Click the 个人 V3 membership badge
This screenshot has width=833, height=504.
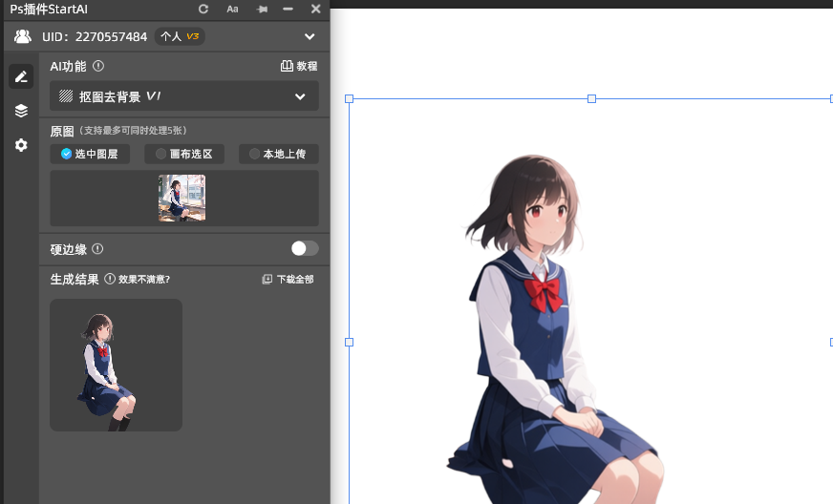180,36
